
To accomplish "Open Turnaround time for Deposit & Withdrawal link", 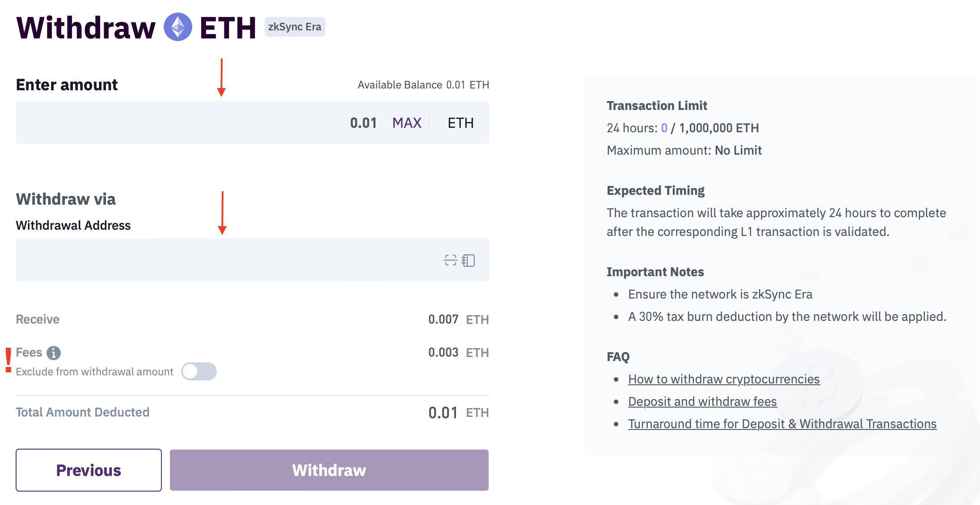I will pos(782,424).
